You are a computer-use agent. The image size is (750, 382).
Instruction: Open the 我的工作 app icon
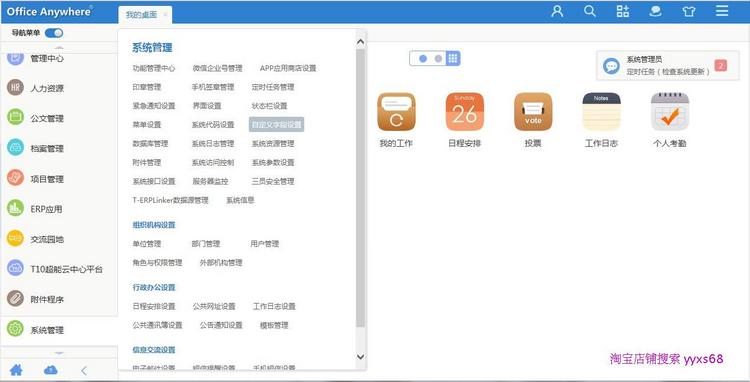pyautogui.click(x=396, y=112)
